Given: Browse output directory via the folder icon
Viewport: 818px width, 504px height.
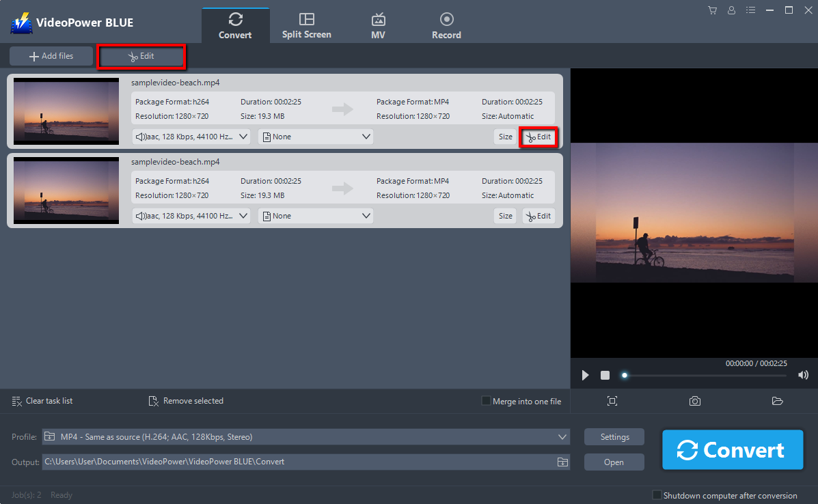Looking at the screenshot, I should (x=562, y=462).
